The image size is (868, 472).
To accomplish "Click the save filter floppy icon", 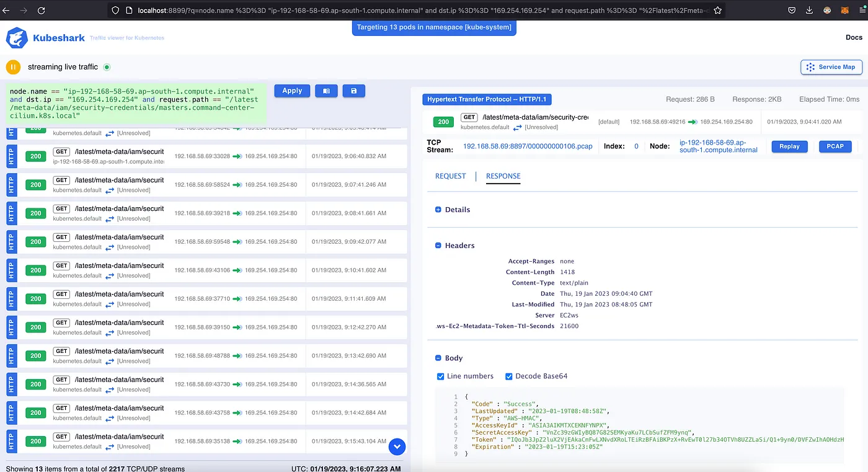I will coord(353,91).
